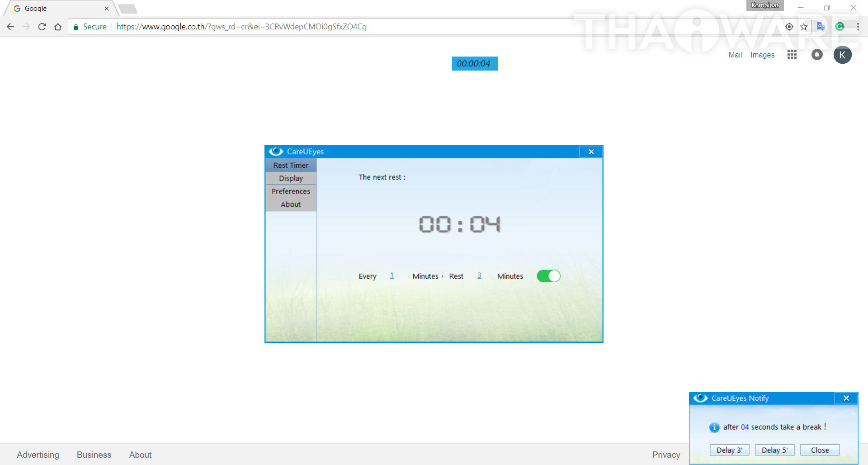Click the location target icon in address bar

(x=789, y=27)
